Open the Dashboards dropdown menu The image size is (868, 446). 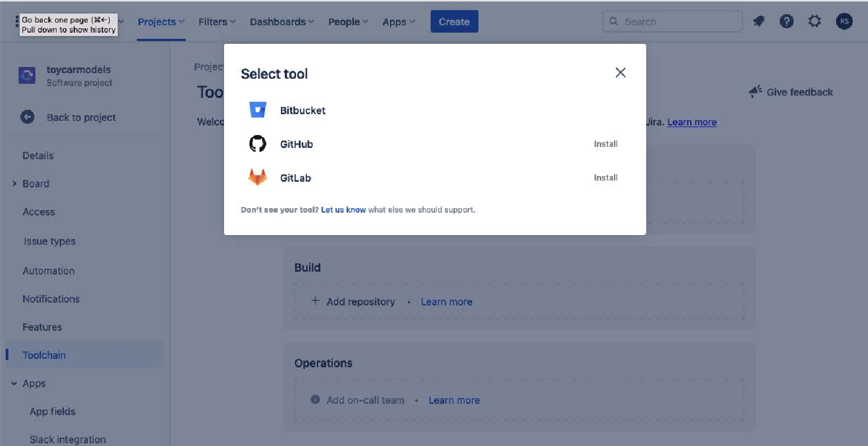pos(281,22)
